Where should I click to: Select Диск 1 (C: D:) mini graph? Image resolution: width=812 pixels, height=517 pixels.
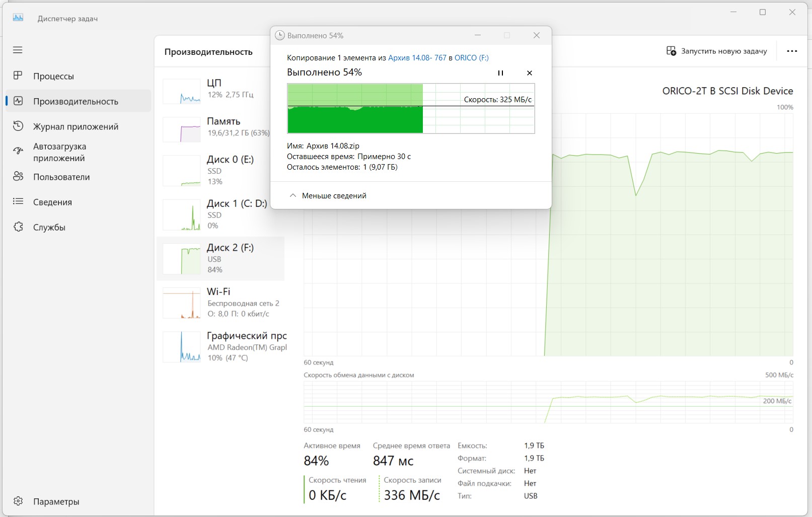tap(182, 215)
